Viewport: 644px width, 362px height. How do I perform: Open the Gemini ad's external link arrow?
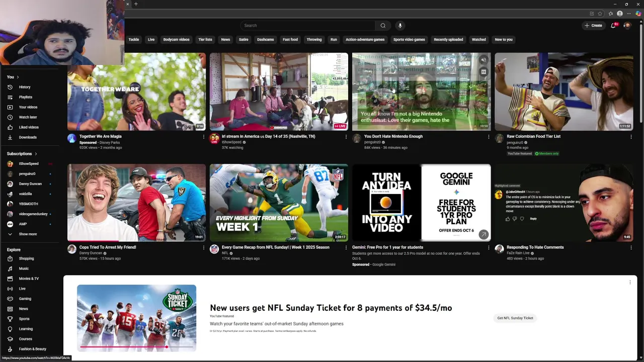click(484, 234)
